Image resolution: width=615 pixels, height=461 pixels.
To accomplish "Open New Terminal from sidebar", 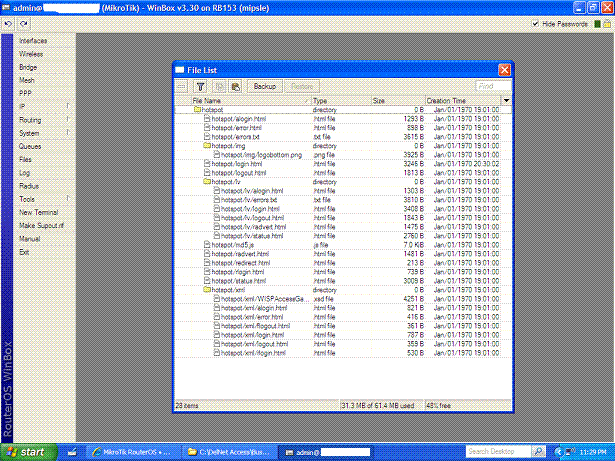I will point(38,212).
